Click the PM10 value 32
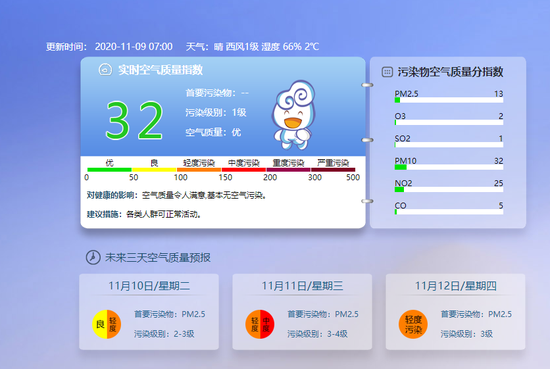 499,161
